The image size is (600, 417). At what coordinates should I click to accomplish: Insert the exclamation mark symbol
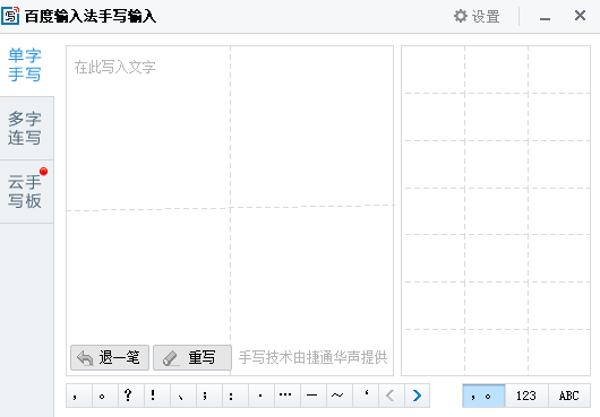155,395
